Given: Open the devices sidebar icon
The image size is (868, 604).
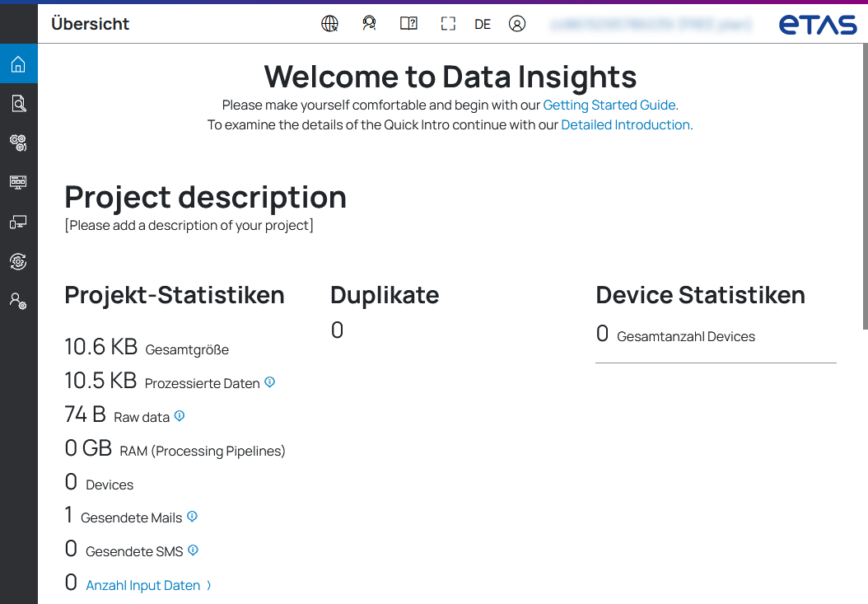Looking at the screenshot, I should pos(18,222).
